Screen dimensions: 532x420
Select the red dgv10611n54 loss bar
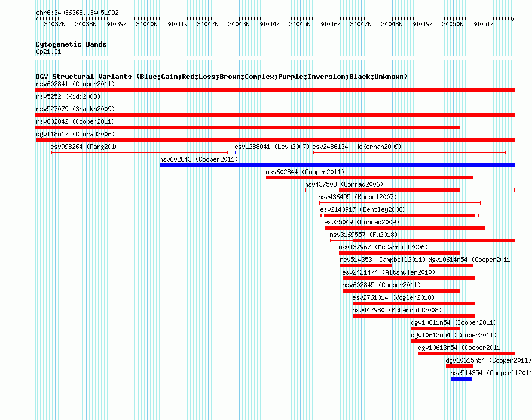(x=435, y=328)
